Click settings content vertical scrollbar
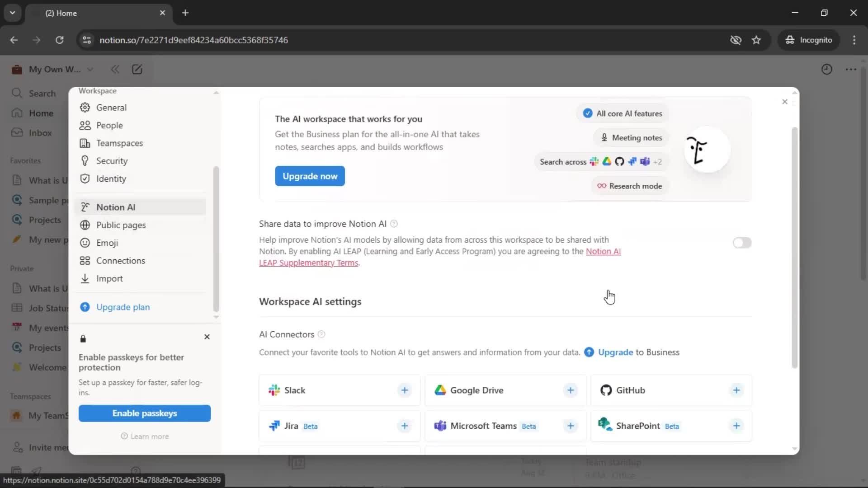868x488 pixels. 794,248
